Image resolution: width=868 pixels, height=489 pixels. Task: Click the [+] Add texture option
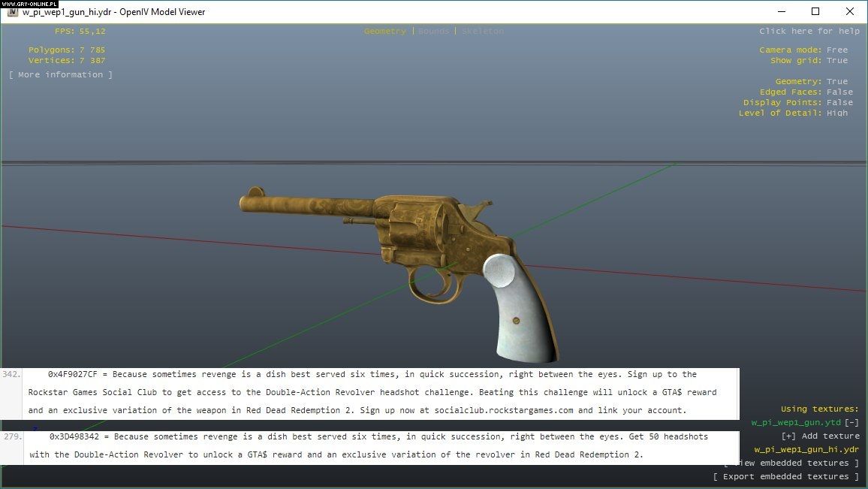pos(820,436)
